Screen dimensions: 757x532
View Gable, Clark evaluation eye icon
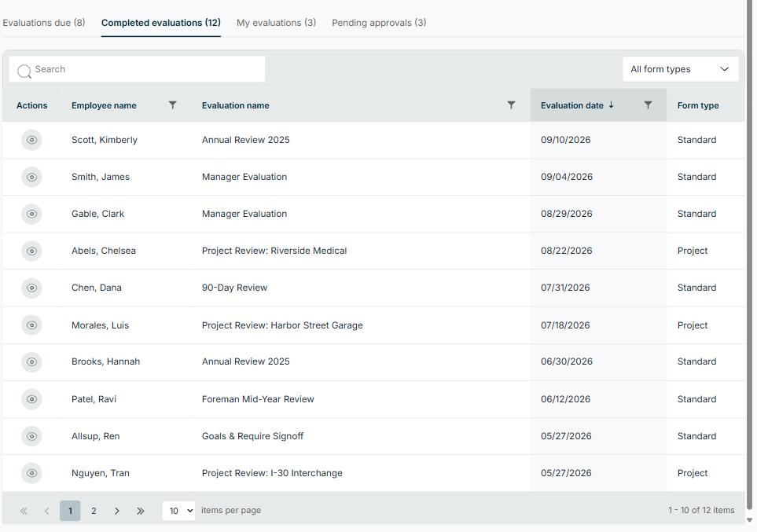pos(31,214)
